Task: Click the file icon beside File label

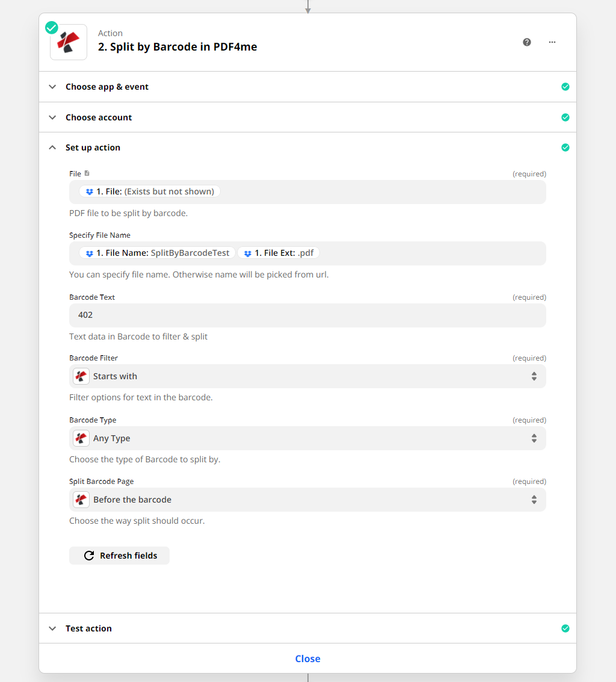Action: point(87,173)
